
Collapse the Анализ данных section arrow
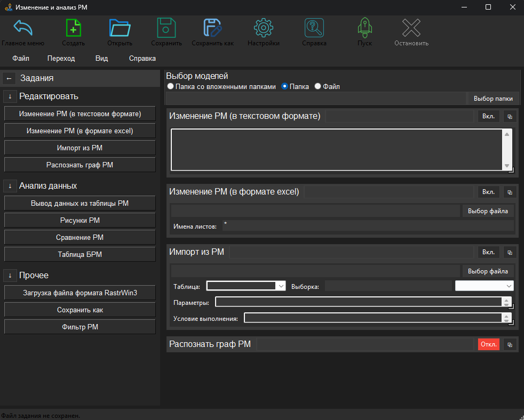coord(10,186)
